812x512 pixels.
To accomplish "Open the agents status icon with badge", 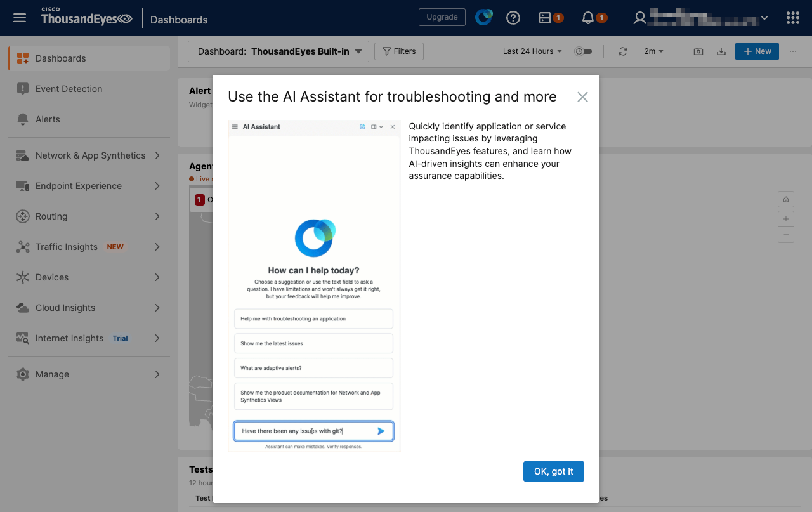I will click(x=550, y=18).
